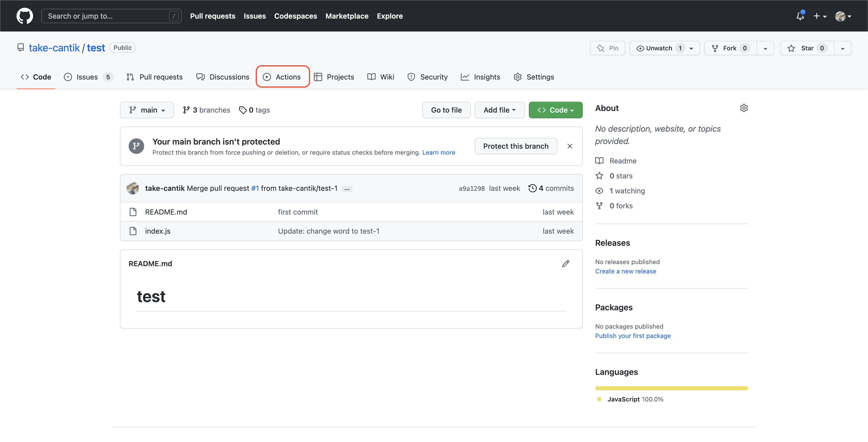Screen dimensions: 868x442
Task: Open notifications bell icon
Action: click(800, 16)
